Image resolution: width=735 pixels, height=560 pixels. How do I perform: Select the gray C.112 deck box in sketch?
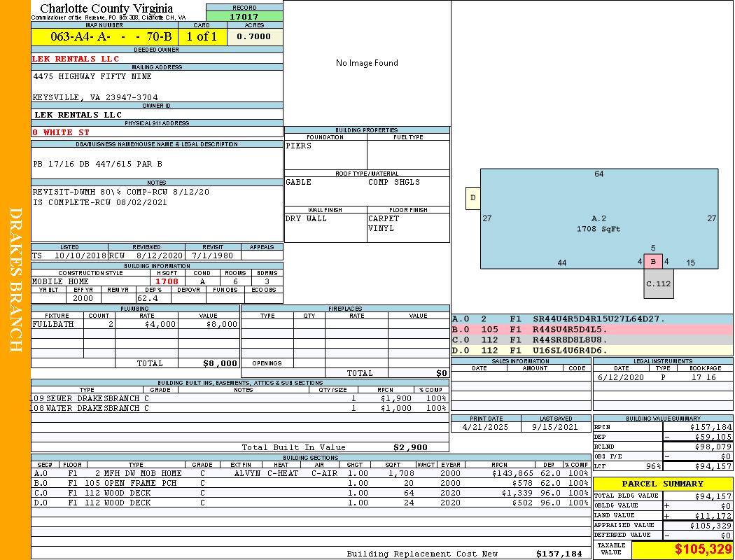point(659,284)
